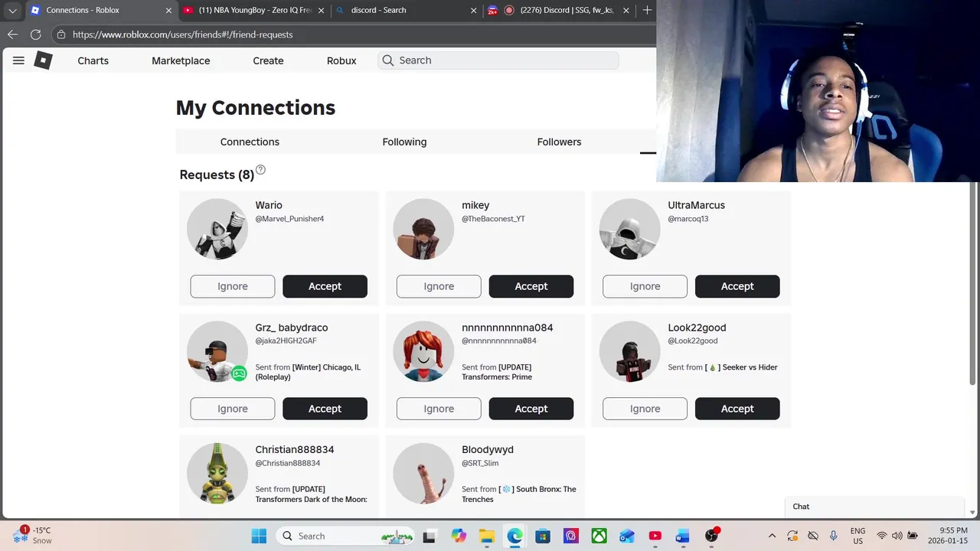This screenshot has height=551, width=980.
Task: Click the magnifier icon in Roblox search
Action: point(388,60)
